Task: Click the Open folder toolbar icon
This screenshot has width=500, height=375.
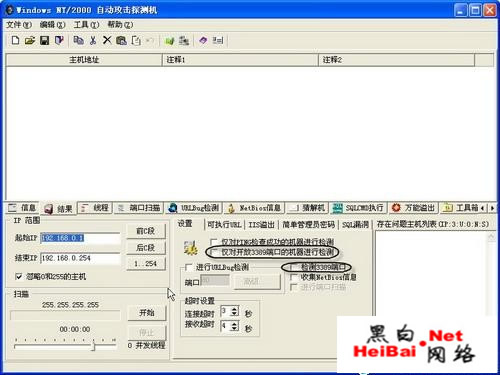Action: click(x=30, y=40)
